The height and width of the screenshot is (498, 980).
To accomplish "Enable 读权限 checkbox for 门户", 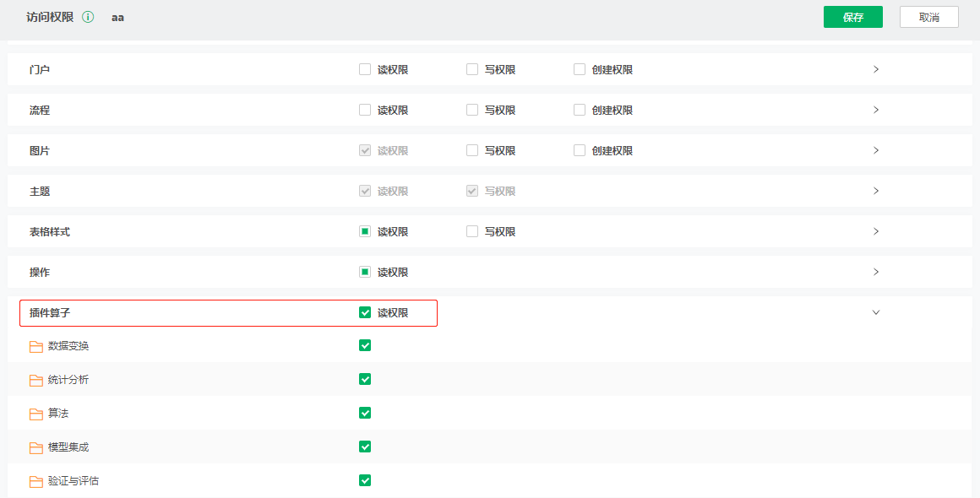I will [364, 68].
